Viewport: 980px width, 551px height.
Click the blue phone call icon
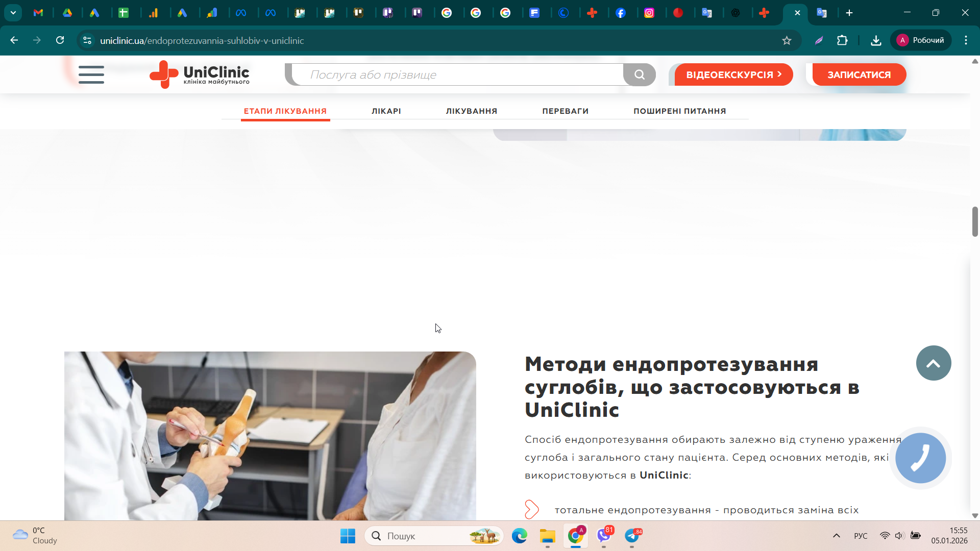(920, 458)
